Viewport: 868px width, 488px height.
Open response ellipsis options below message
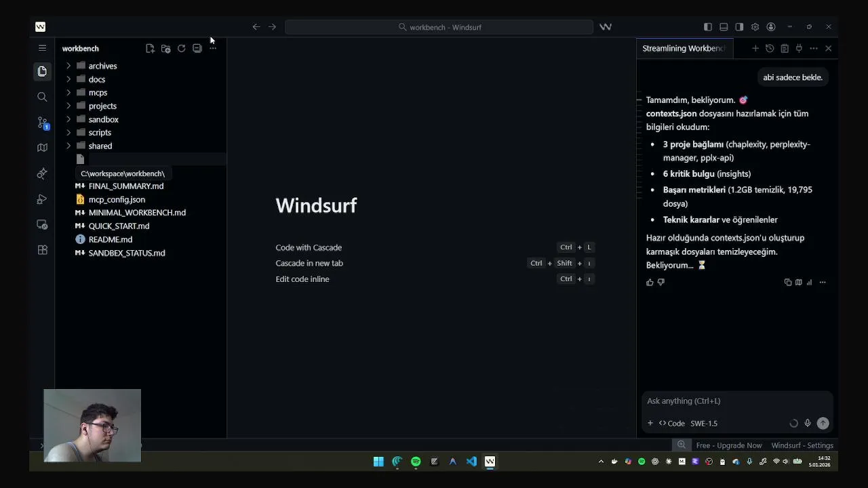823,282
